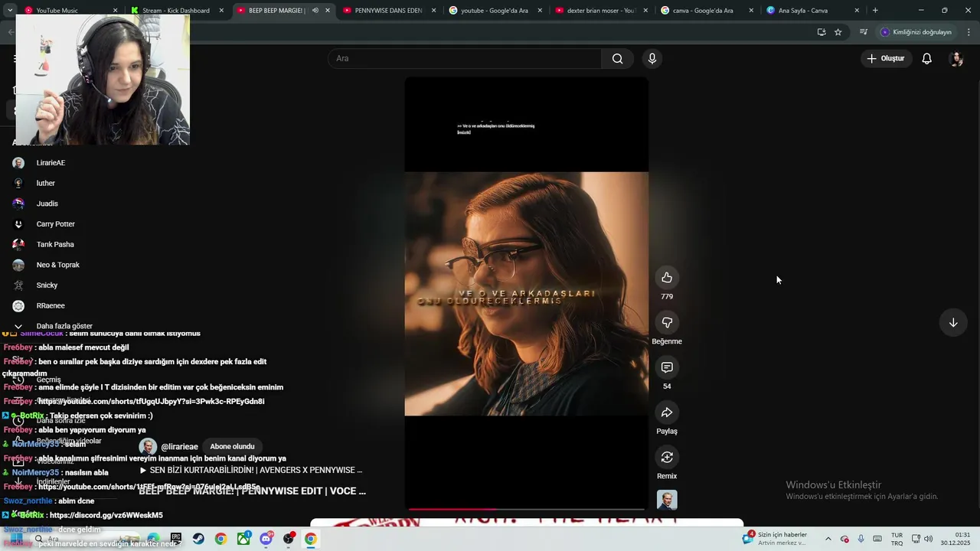980x551 pixels.
Task: Like the Short with the thumbs-up icon
Action: 667,278
